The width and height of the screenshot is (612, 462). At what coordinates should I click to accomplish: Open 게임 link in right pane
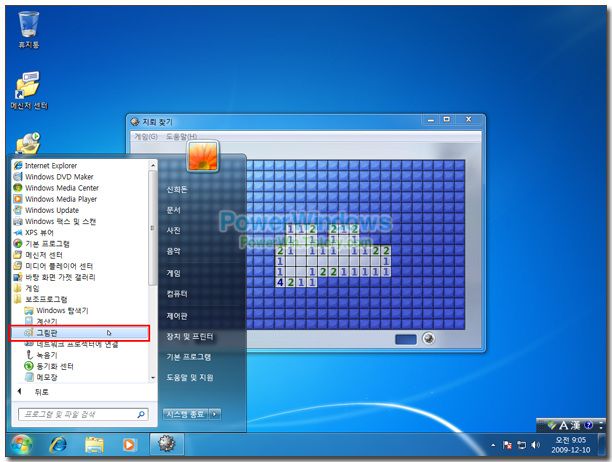173,273
